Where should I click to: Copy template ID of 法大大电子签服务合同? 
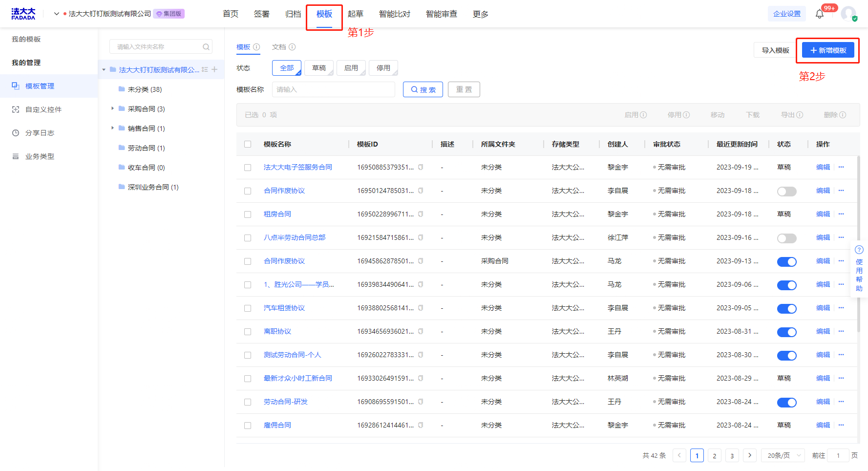pyautogui.click(x=421, y=167)
